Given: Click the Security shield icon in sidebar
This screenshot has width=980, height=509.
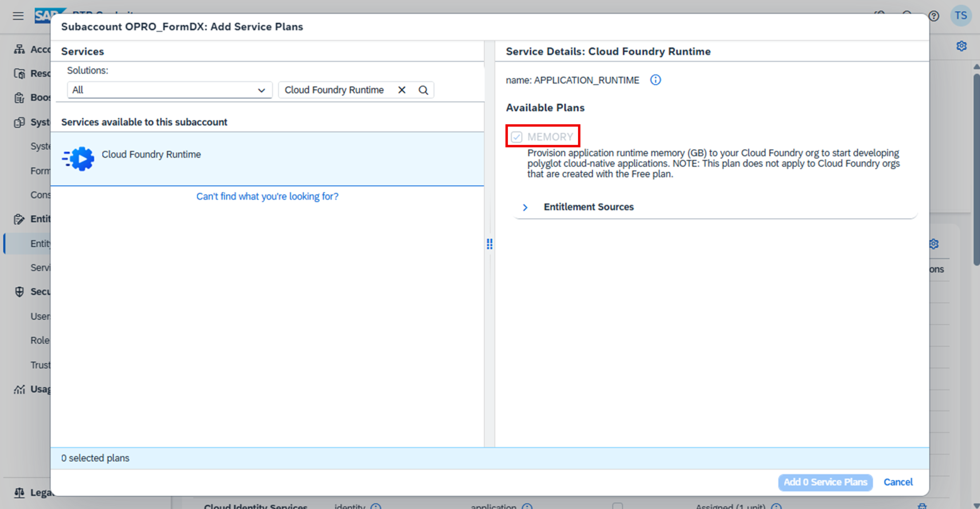Looking at the screenshot, I should (x=19, y=291).
